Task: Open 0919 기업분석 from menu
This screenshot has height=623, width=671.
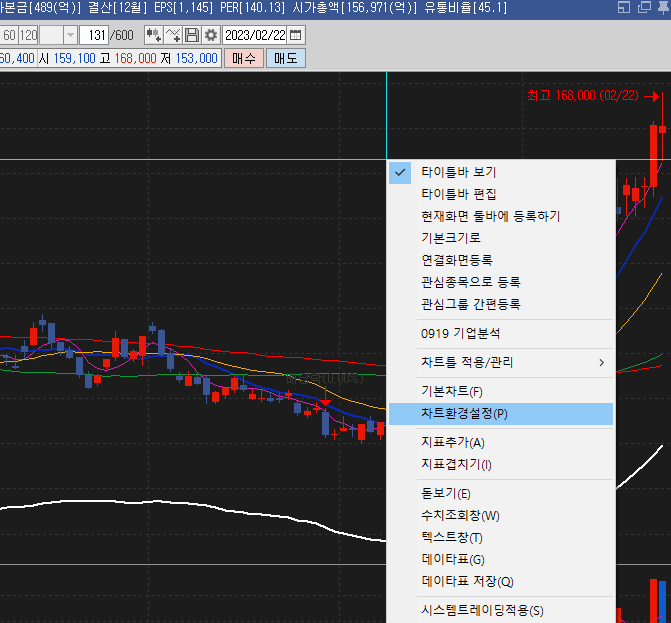Action: pos(501,334)
